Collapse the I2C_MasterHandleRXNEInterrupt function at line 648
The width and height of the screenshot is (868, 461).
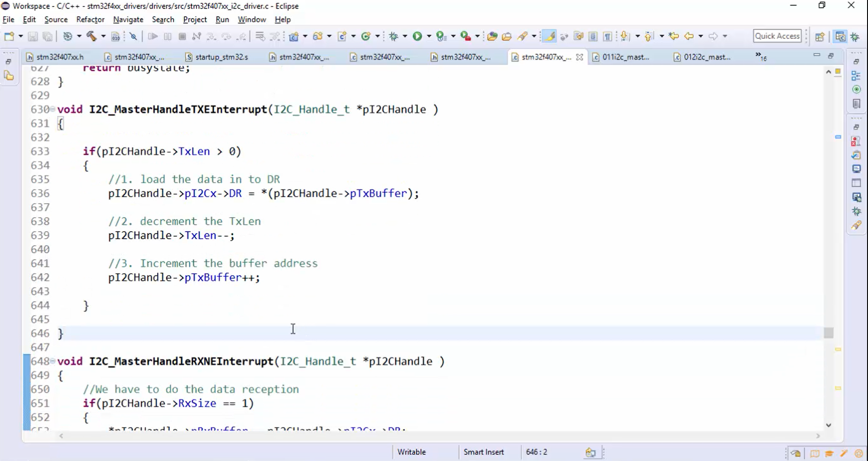53,361
